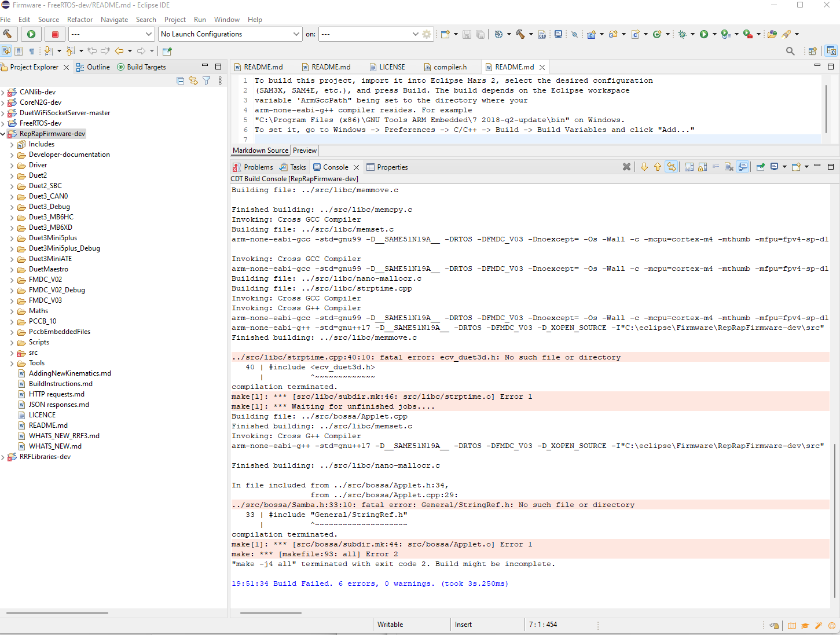Toggle Link with Editor in Project Explorer
Image resolution: width=840 pixels, height=635 pixels.
[193, 81]
